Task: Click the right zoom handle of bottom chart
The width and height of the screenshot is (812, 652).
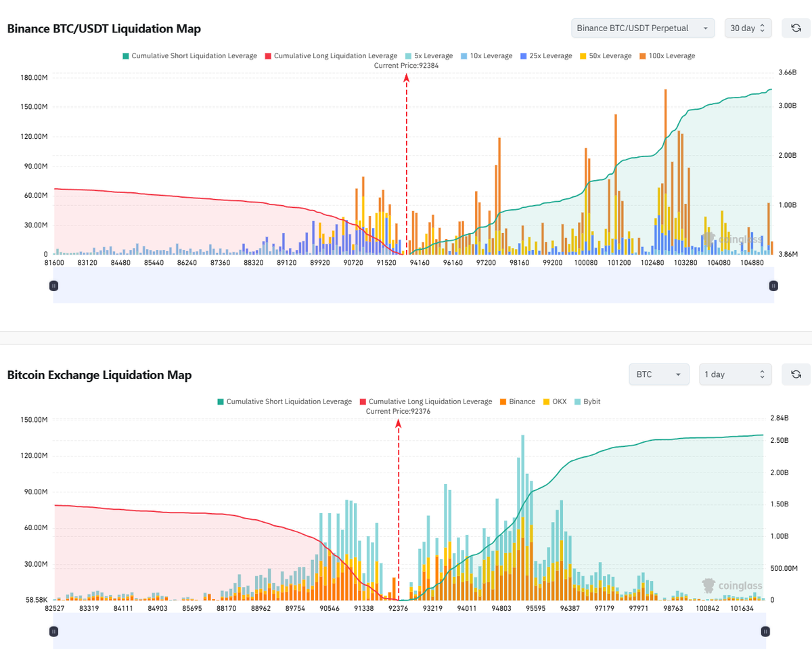Action: [x=765, y=631]
